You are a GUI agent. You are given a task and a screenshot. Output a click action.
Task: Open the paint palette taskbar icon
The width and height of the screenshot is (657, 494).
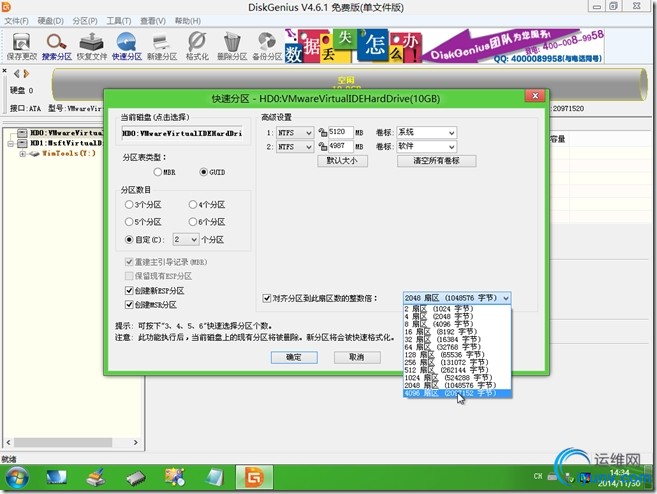pos(175,477)
